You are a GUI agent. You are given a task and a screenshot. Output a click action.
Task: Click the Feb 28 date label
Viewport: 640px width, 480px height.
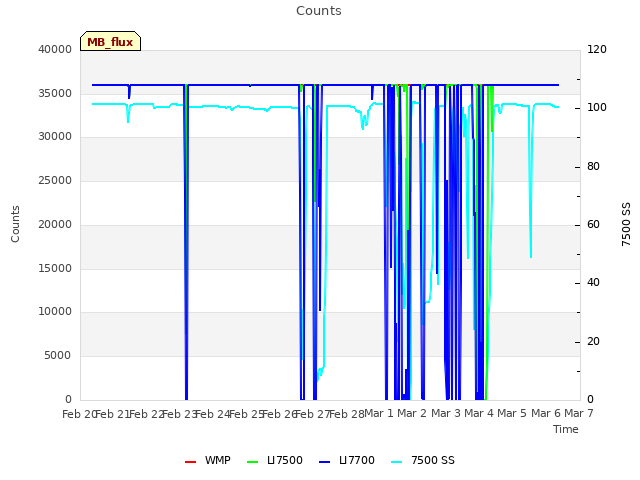pyautogui.click(x=346, y=414)
